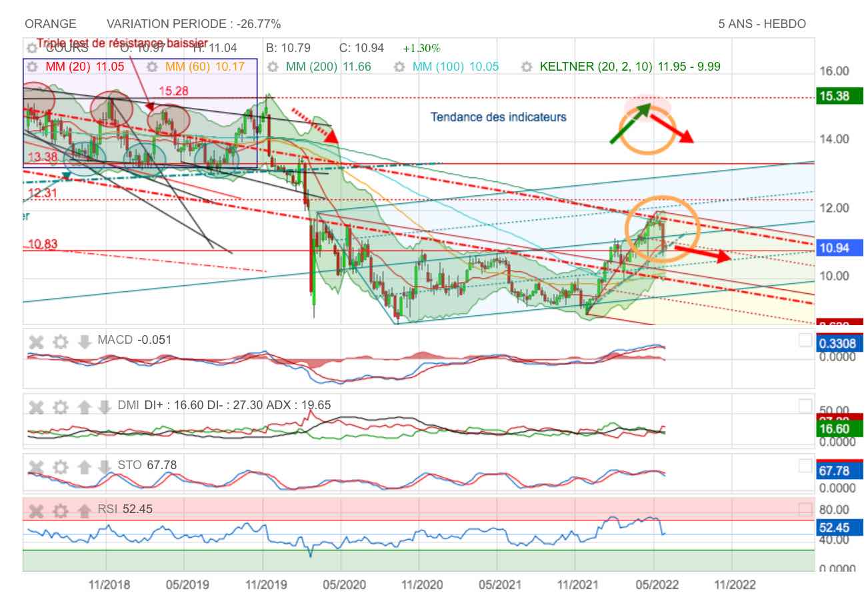
Task: Click the 15.28 resistance level label
Action: click(x=173, y=91)
